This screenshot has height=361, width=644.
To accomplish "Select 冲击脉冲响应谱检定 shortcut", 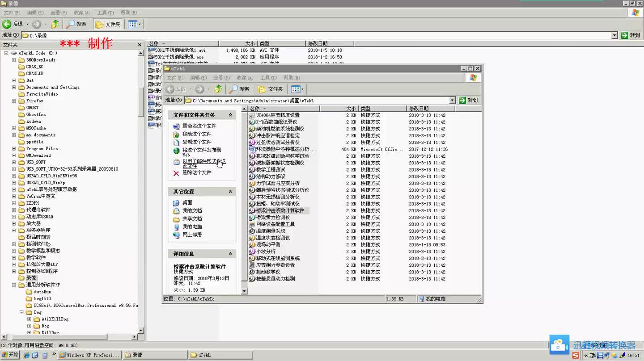I will tap(274, 135).
